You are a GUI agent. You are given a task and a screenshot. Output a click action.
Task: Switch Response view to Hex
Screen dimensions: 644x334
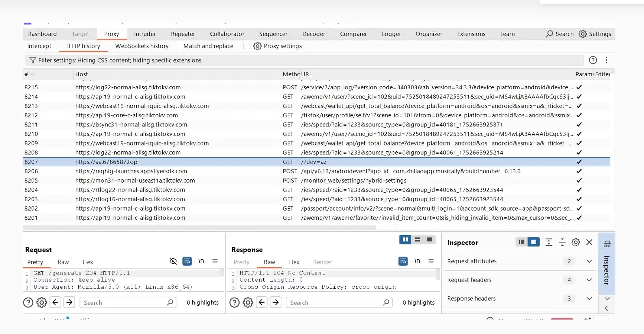click(x=294, y=262)
